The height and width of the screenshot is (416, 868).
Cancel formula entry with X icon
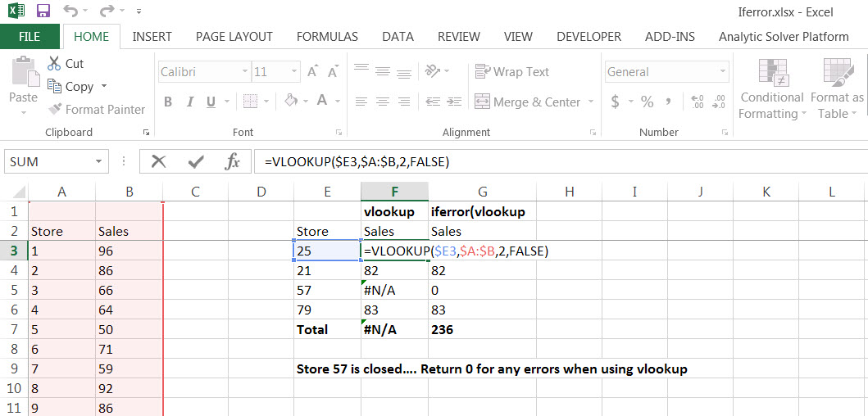point(159,161)
